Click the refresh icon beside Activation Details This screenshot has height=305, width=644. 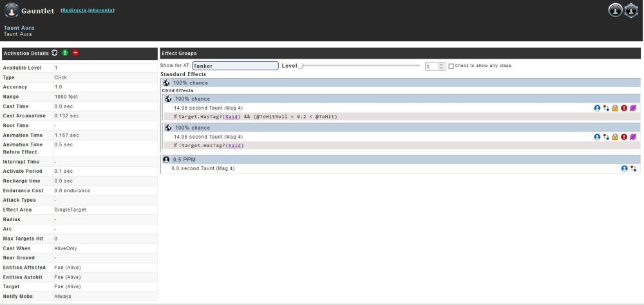click(x=55, y=53)
